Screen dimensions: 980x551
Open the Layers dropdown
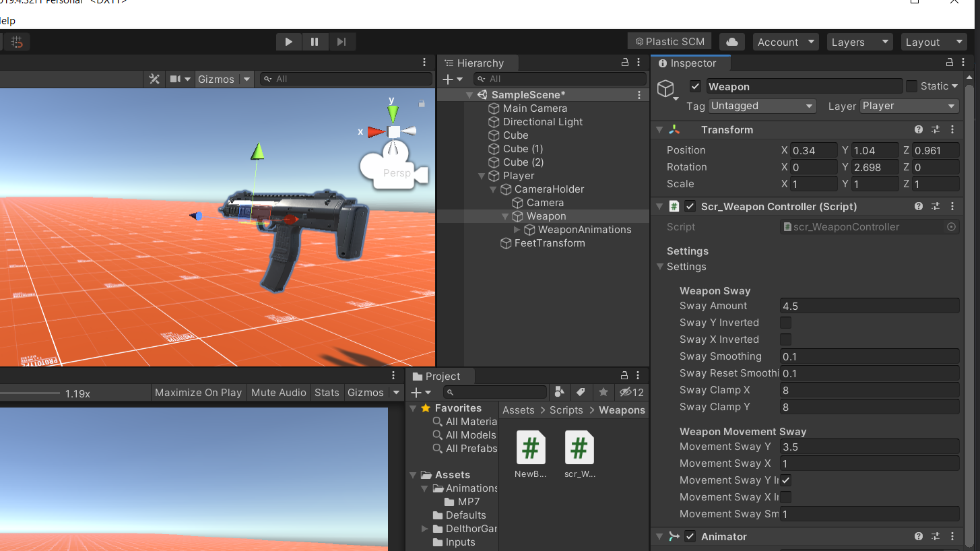859,42
